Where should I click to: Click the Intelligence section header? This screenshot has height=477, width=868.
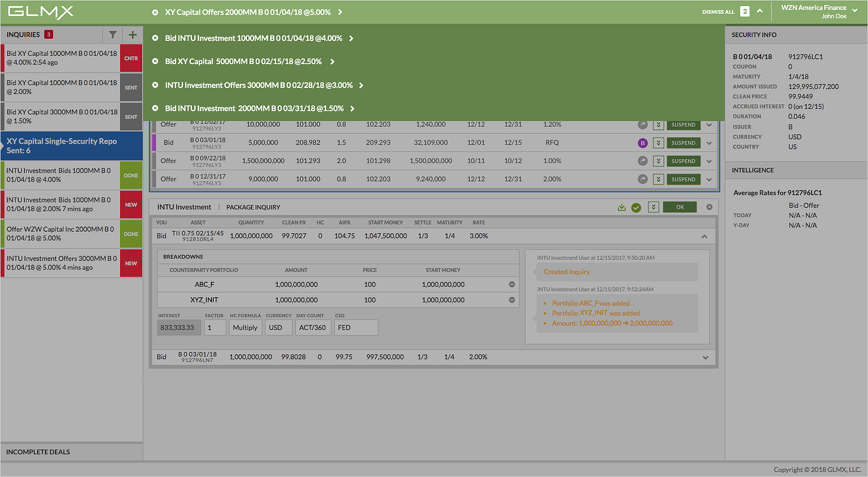(x=796, y=170)
